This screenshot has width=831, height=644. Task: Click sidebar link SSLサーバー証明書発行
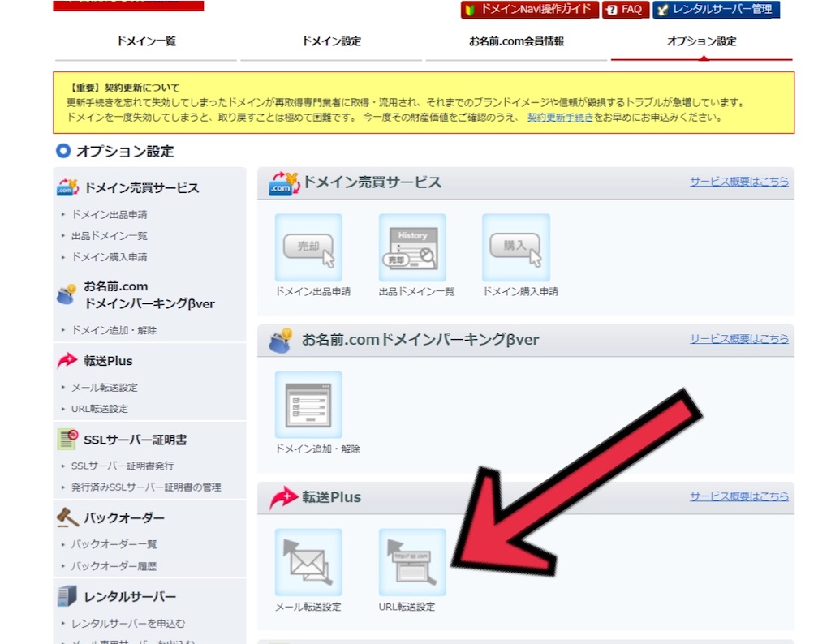click(123, 466)
